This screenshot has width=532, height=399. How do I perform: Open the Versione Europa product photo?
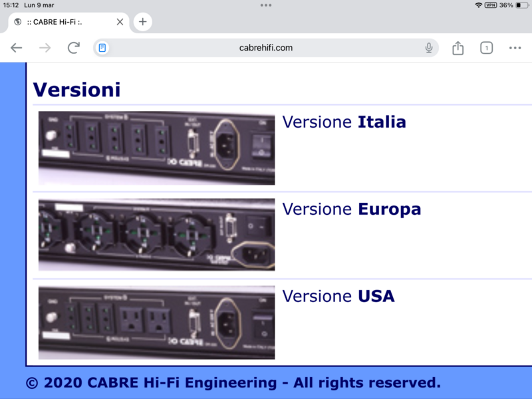pyautogui.click(x=156, y=235)
